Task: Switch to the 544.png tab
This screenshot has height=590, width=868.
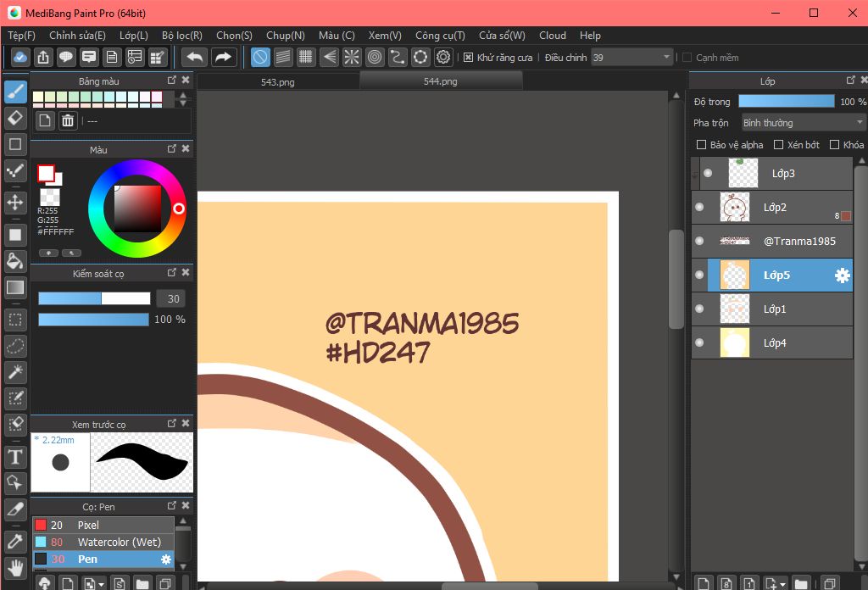Action: pyautogui.click(x=441, y=81)
